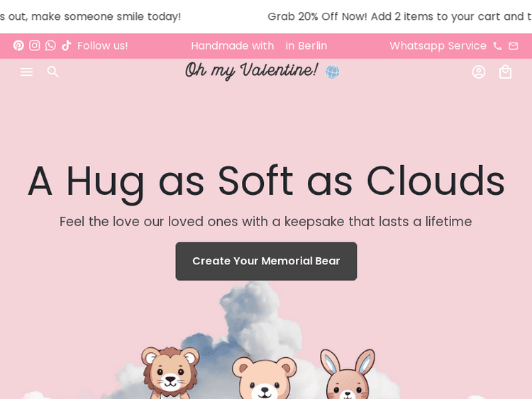Click the globe icon beside the logo

tap(332, 72)
